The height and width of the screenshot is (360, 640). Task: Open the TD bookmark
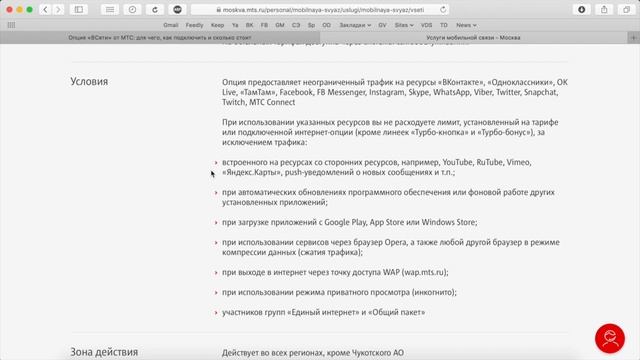tap(444, 25)
